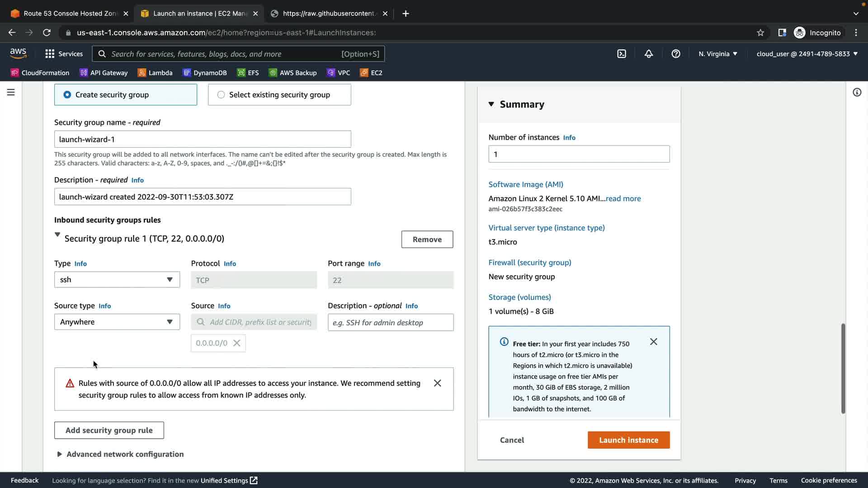Screen dimensions: 868x488
Task: Open the DynamoDB shortcut
Action: pyautogui.click(x=205, y=73)
